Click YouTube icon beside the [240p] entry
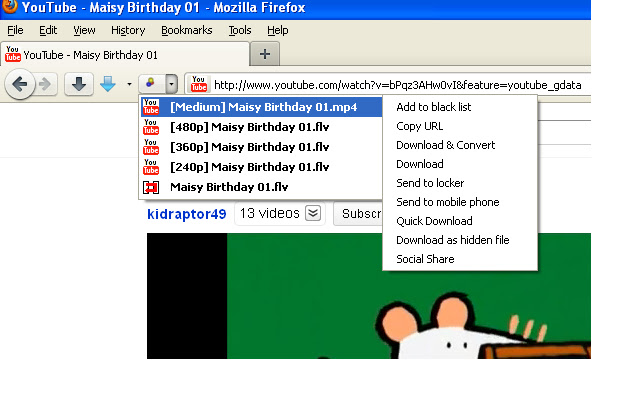The width and height of the screenshot is (640, 400). coord(151,167)
